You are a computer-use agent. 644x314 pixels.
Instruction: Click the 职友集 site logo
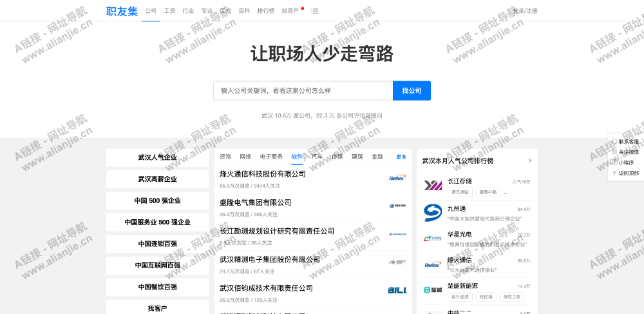click(122, 11)
